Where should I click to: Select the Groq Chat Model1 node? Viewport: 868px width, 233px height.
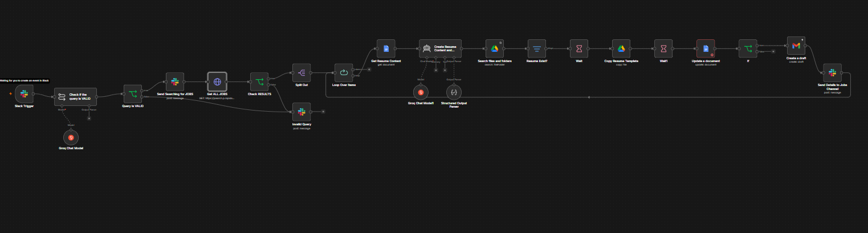coord(421,91)
